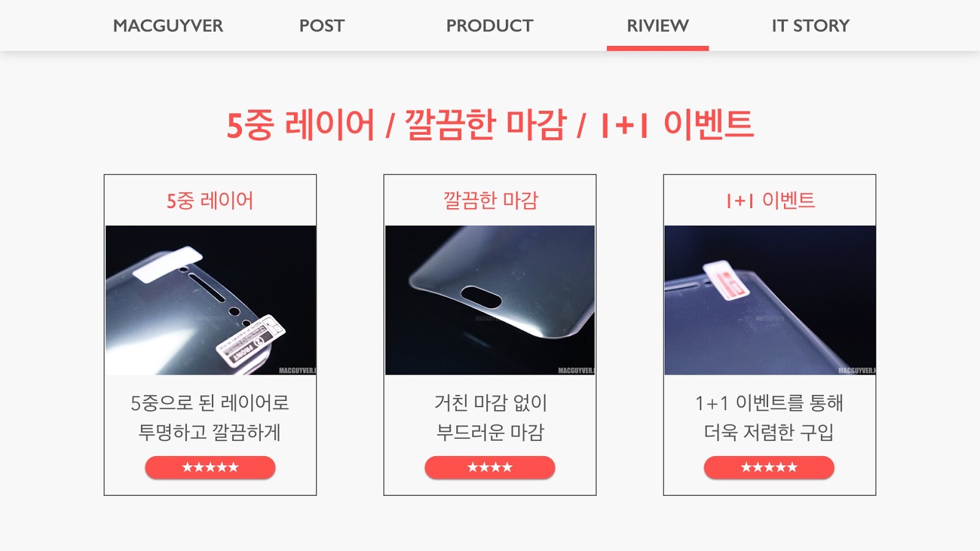
Task: Click the MACGUYVER watermark on first photo
Action: click(x=297, y=370)
